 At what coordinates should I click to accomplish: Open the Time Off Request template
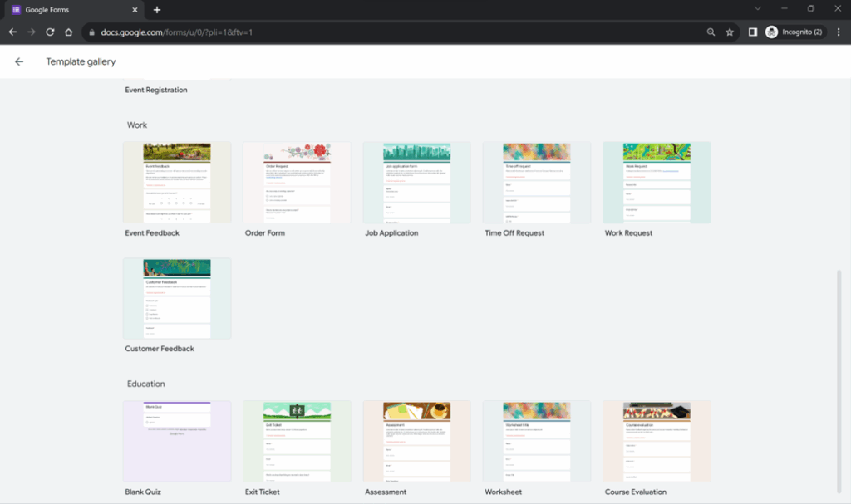[536, 182]
